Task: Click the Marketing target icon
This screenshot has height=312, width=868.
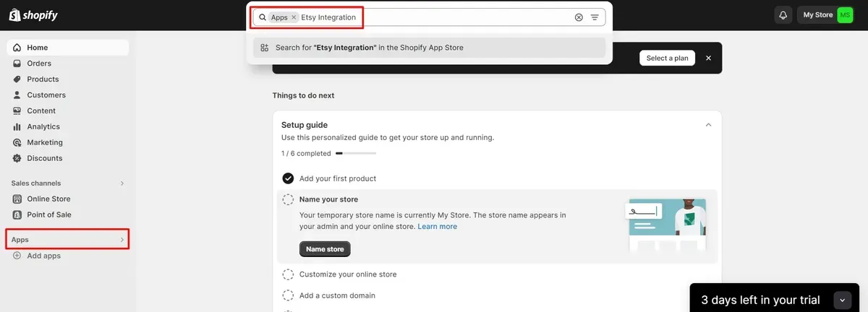Action: (17, 143)
